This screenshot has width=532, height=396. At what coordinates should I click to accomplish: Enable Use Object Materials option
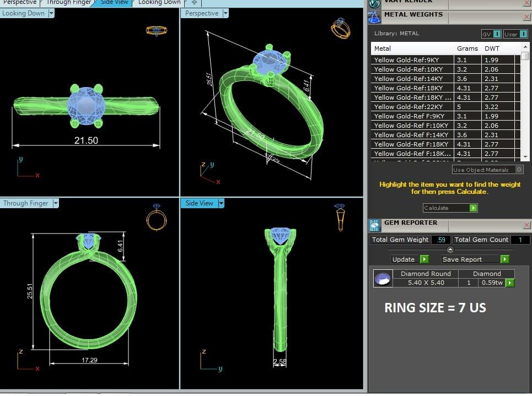[x=519, y=170]
